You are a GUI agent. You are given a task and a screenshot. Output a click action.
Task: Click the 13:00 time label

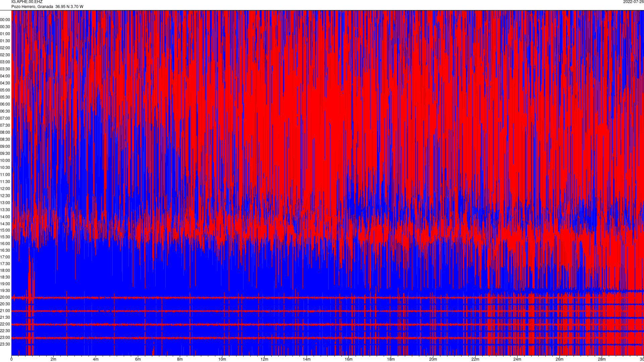[x=5, y=203]
